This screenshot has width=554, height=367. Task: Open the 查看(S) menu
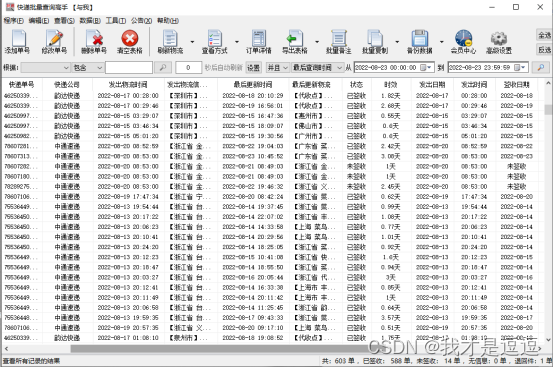pos(64,21)
